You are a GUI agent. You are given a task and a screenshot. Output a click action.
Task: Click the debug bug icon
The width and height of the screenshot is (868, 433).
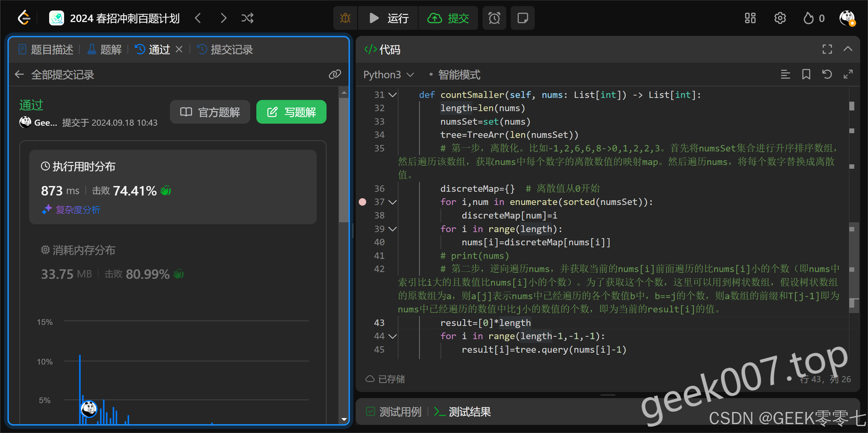point(345,18)
